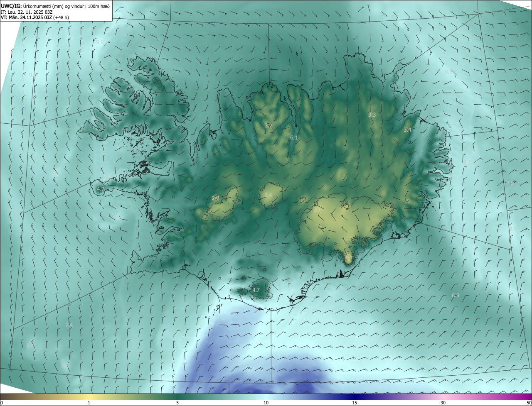
Task: Select the 6.9 value over the southeastern ocean
Action: [x=456, y=296]
